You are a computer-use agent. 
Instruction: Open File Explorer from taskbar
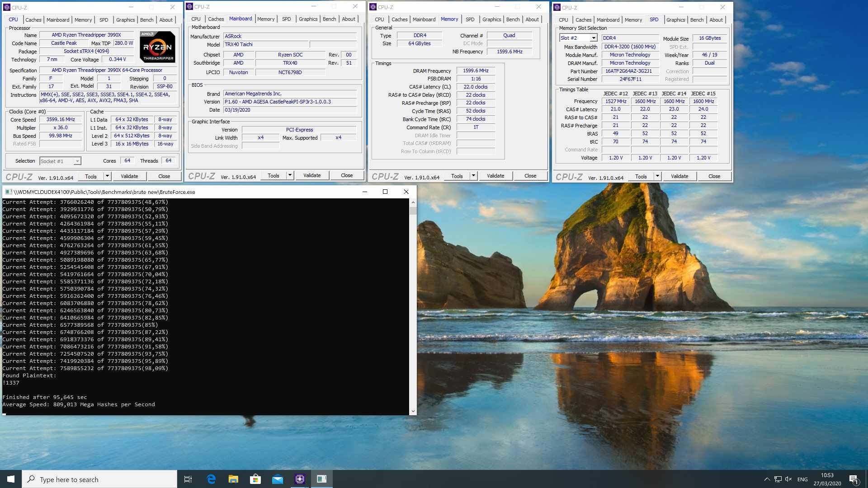(x=233, y=479)
